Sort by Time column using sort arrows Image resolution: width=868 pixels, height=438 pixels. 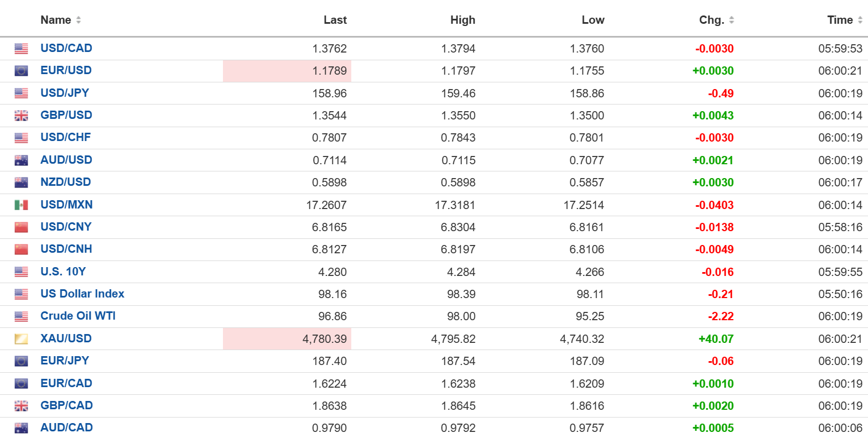860,20
